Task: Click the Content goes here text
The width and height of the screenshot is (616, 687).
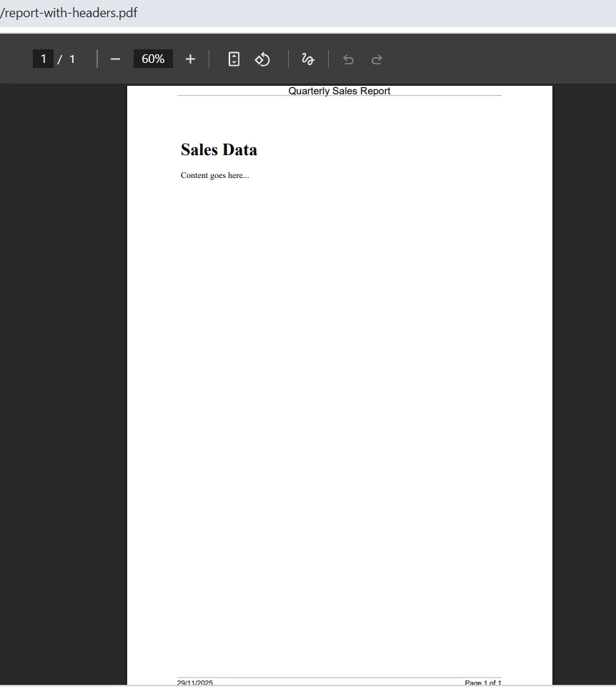Action: pos(214,175)
